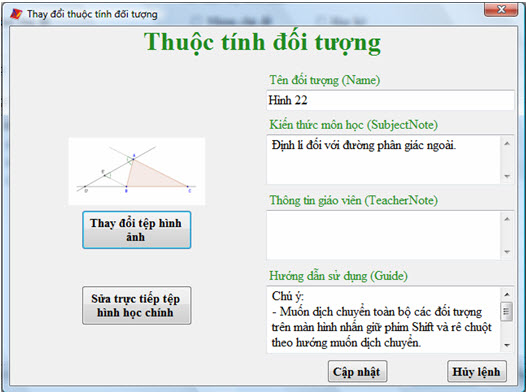Click the app icon in the title bar
This screenshot has width=526, height=392.
tap(16, 14)
